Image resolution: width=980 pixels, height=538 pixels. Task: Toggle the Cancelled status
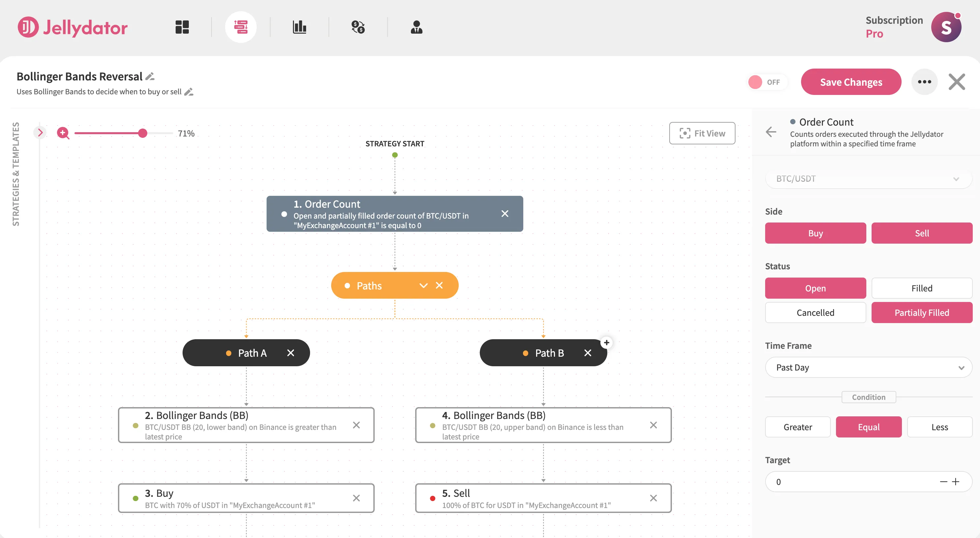coord(816,313)
